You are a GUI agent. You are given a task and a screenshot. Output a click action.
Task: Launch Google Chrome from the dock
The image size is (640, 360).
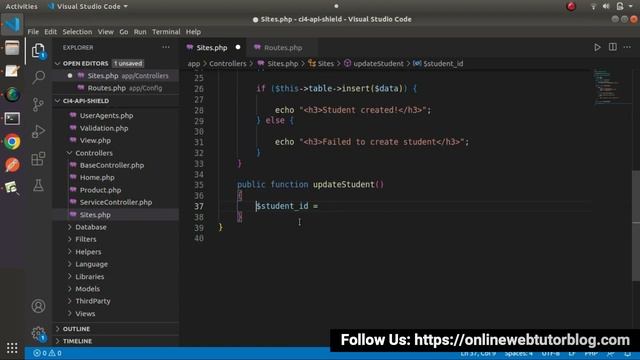point(12,142)
